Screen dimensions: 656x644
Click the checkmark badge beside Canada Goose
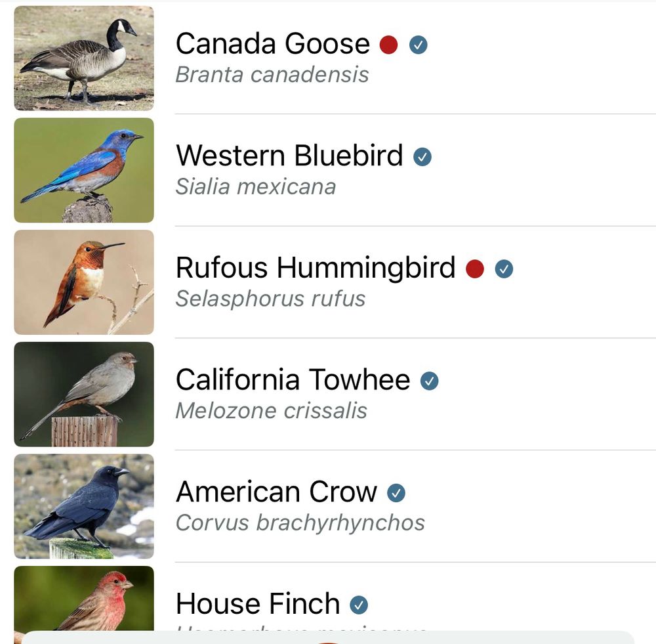(x=418, y=45)
